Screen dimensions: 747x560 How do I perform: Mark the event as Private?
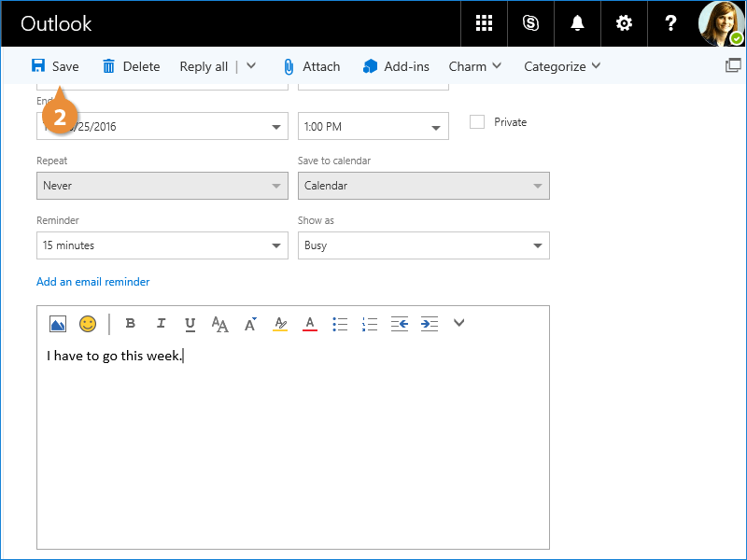tap(477, 122)
